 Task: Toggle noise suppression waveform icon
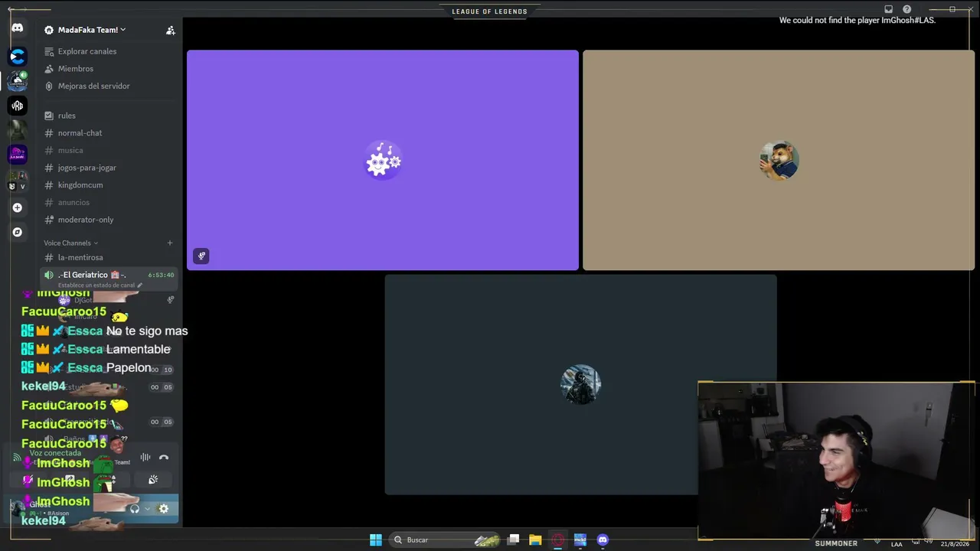pyautogui.click(x=145, y=458)
